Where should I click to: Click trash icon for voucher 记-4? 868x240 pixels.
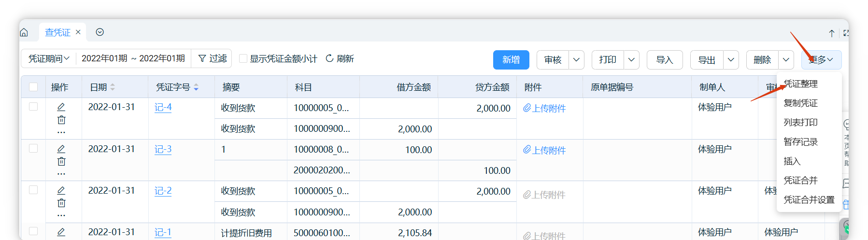[x=61, y=120]
